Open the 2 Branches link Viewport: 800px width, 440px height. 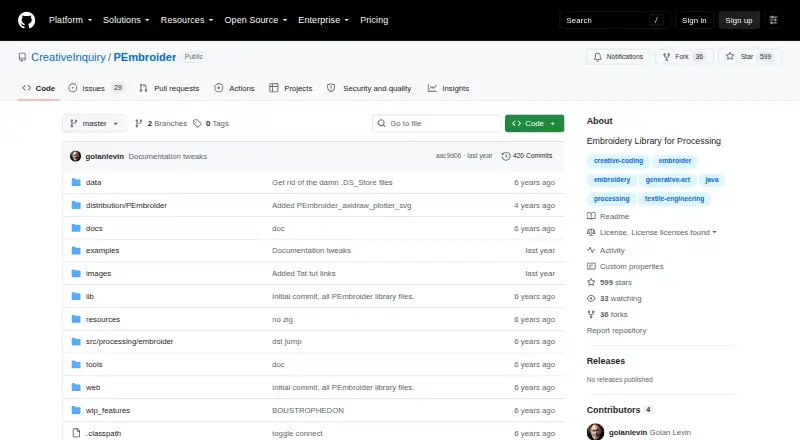[161, 124]
